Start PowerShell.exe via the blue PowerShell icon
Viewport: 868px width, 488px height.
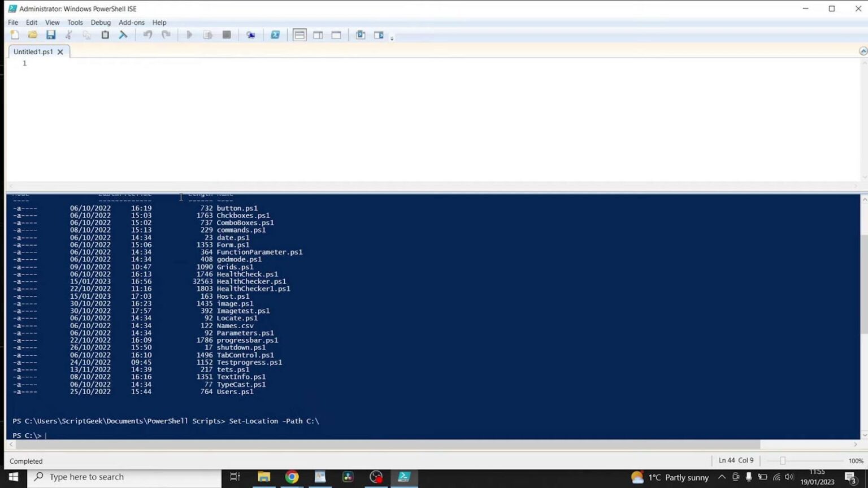275,34
